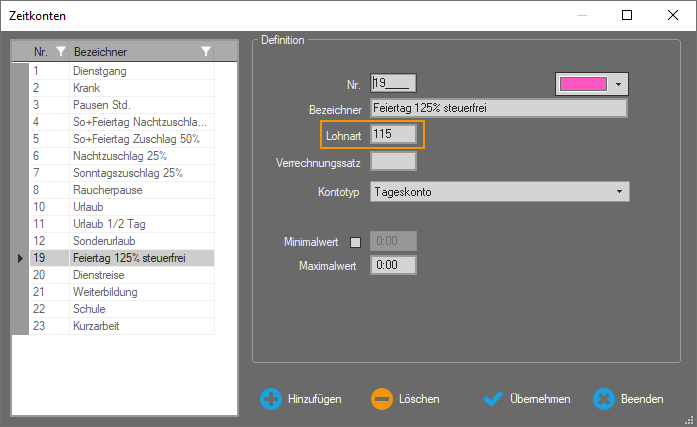
Task: Toggle the Minimalwert checkbox
Action: click(355, 241)
